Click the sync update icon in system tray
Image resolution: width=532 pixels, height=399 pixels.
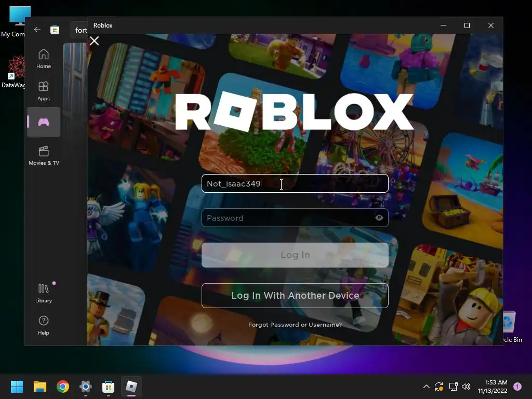(438, 387)
